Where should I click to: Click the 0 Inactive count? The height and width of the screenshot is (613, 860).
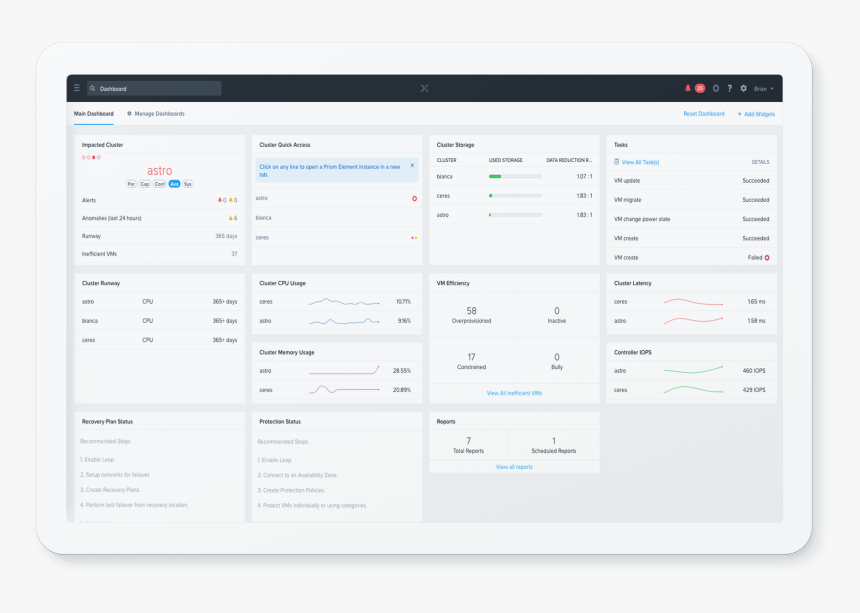tap(557, 310)
